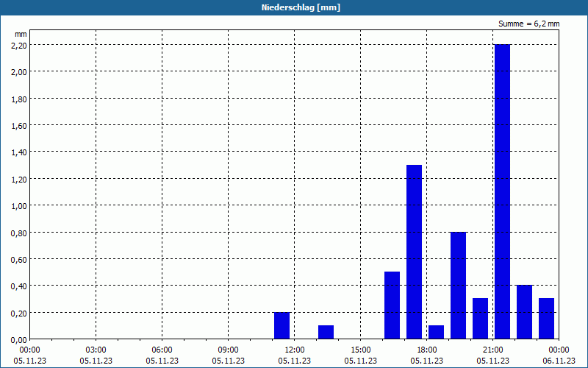This screenshot has height=368, width=588.
Task: Click the 2,20 y-axis label
Action: (x=19, y=45)
